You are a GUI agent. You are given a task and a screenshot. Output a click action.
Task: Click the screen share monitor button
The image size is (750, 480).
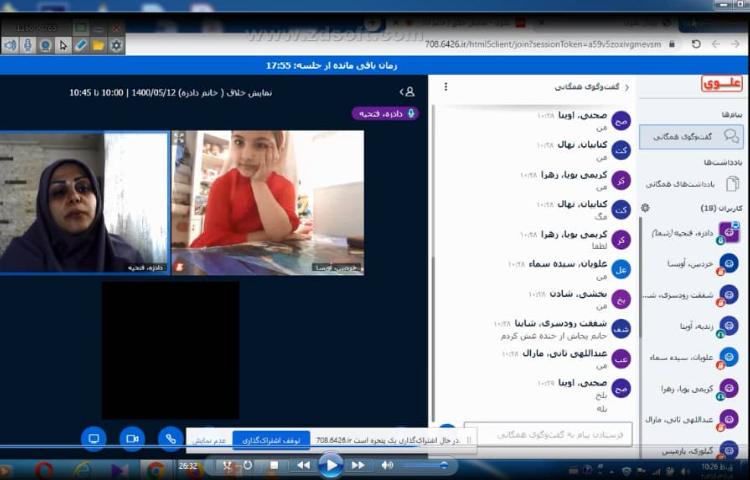coord(94,439)
